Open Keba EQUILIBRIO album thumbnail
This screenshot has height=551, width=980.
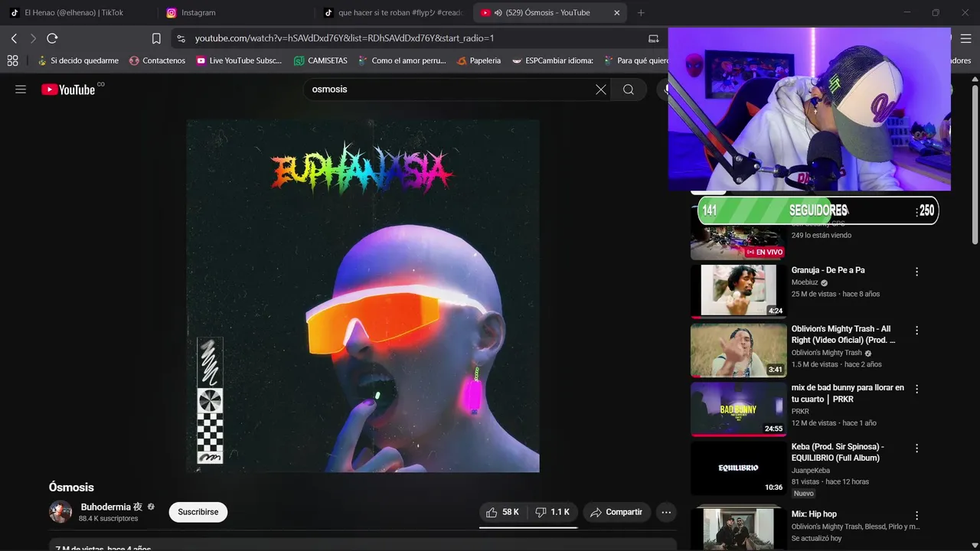click(738, 468)
